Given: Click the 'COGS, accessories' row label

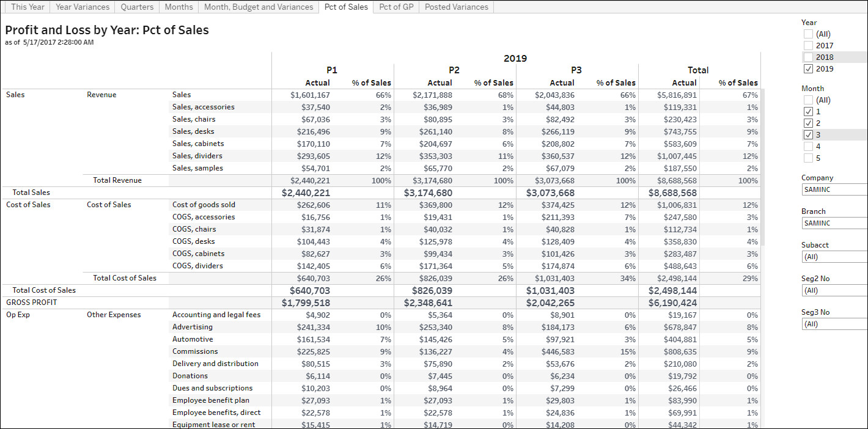Looking at the screenshot, I should point(204,217).
